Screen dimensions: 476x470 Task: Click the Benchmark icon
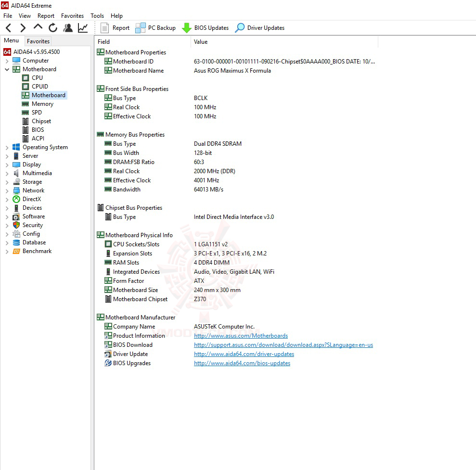tap(16, 251)
